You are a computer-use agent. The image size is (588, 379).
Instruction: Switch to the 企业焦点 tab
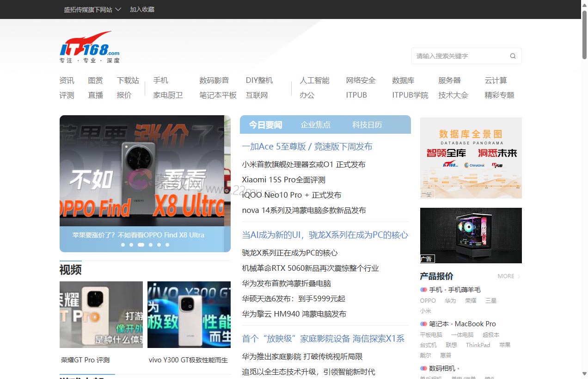coord(315,124)
